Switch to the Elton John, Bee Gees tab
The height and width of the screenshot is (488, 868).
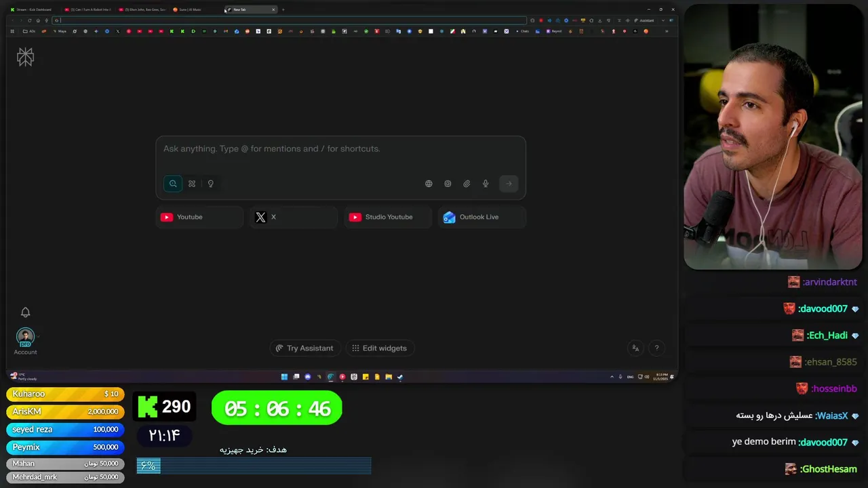point(143,9)
